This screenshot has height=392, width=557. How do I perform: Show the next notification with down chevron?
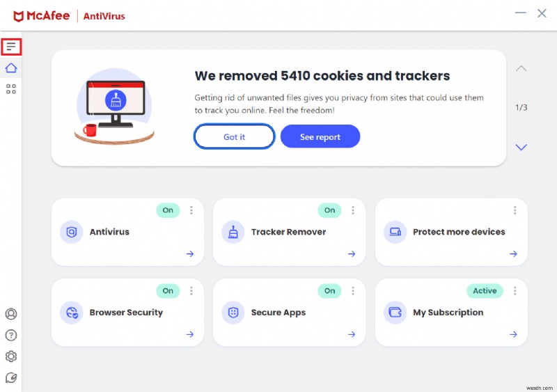click(x=521, y=147)
